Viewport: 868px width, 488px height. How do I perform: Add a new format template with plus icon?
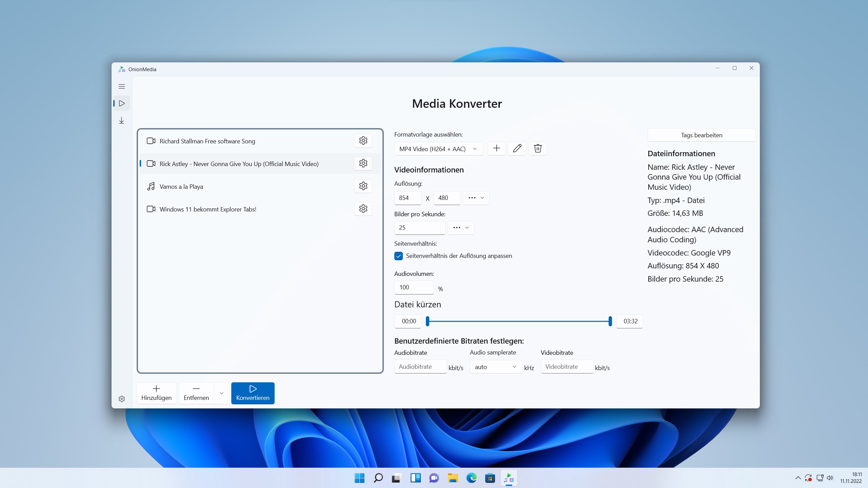tap(496, 148)
